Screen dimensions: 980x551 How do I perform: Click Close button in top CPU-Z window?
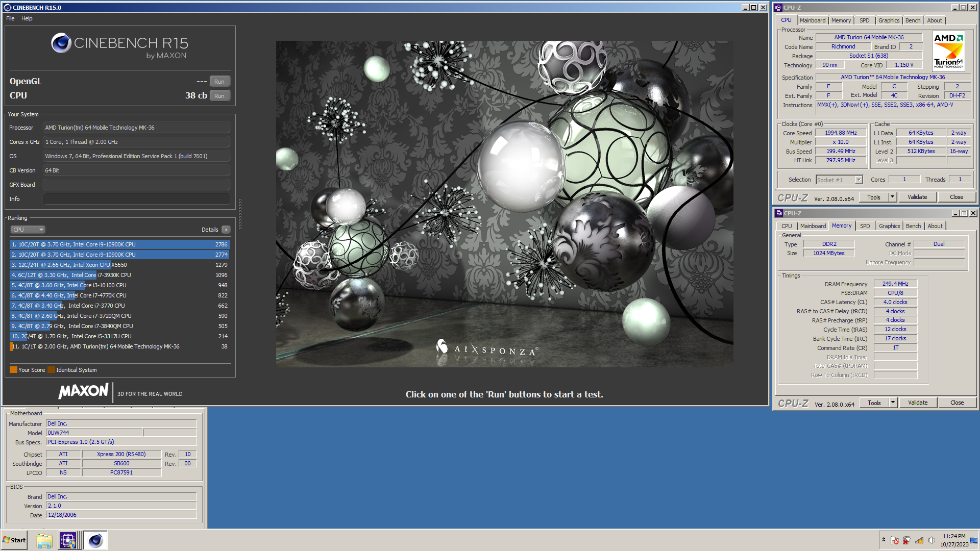click(957, 197)
